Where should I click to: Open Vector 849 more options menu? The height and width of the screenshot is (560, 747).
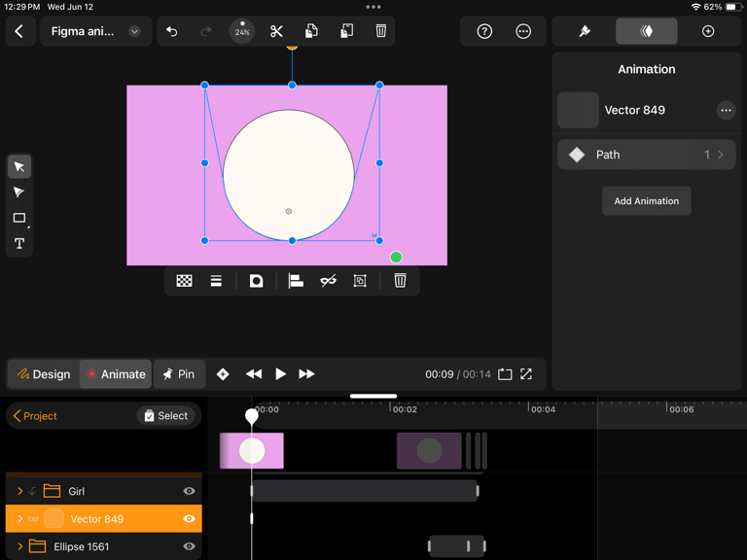[x=726, y=111]
